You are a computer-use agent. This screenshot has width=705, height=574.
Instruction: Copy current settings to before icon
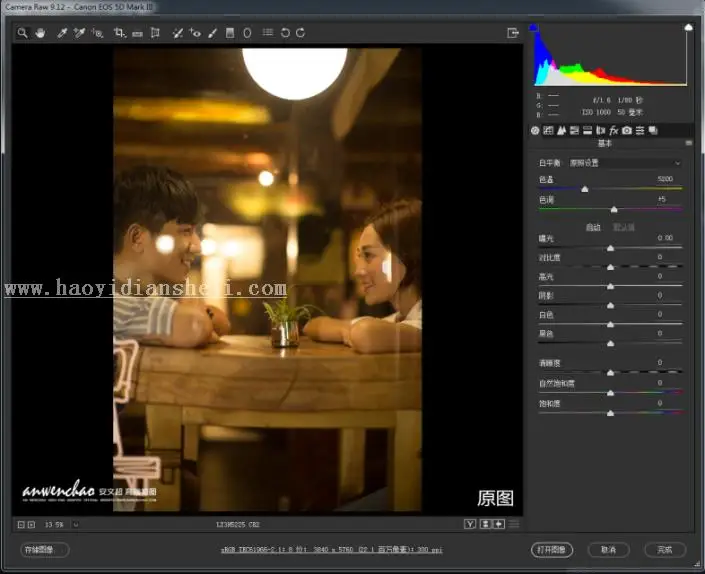pyautogui.click(x=500, y=524)
